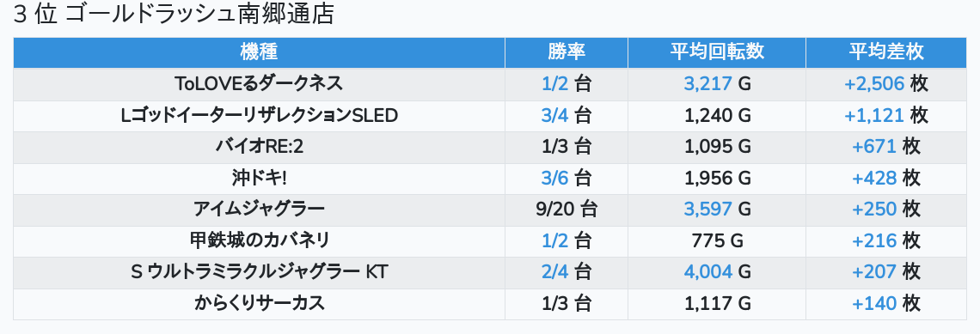The image size is (980, 334).
Task: Click the +2,506 枚 difference value
Action: pos(886,83)
